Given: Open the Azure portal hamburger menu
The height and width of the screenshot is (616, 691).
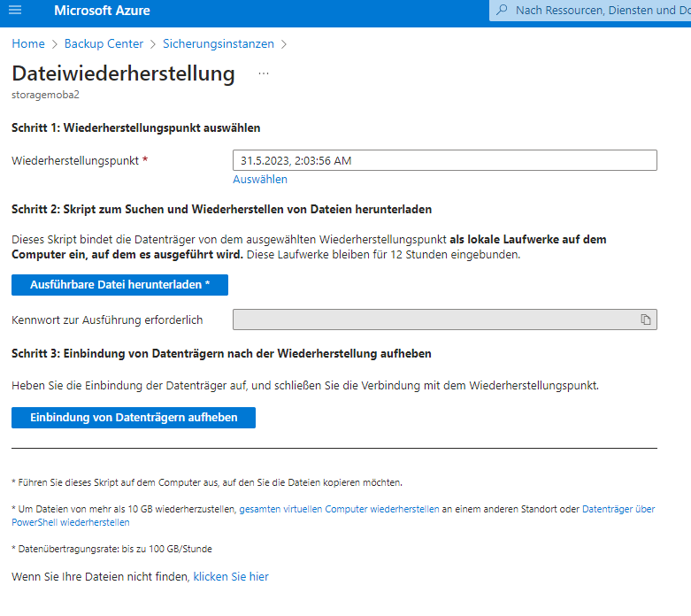Looking at the screenshot, I should pyautogui.click(x=15, y=10).
